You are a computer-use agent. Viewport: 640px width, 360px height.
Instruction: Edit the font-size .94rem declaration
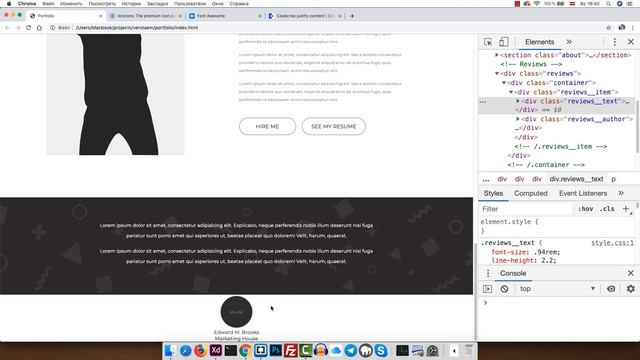click(526, 252)
